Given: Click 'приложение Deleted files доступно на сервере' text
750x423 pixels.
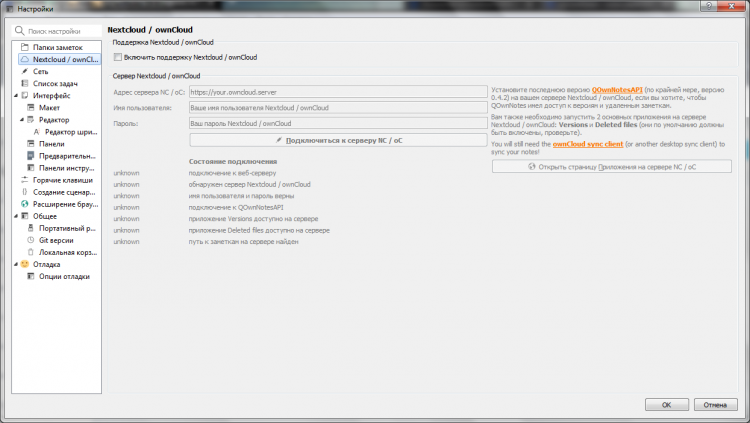Looking at the screenshot, I should point(259,230).
